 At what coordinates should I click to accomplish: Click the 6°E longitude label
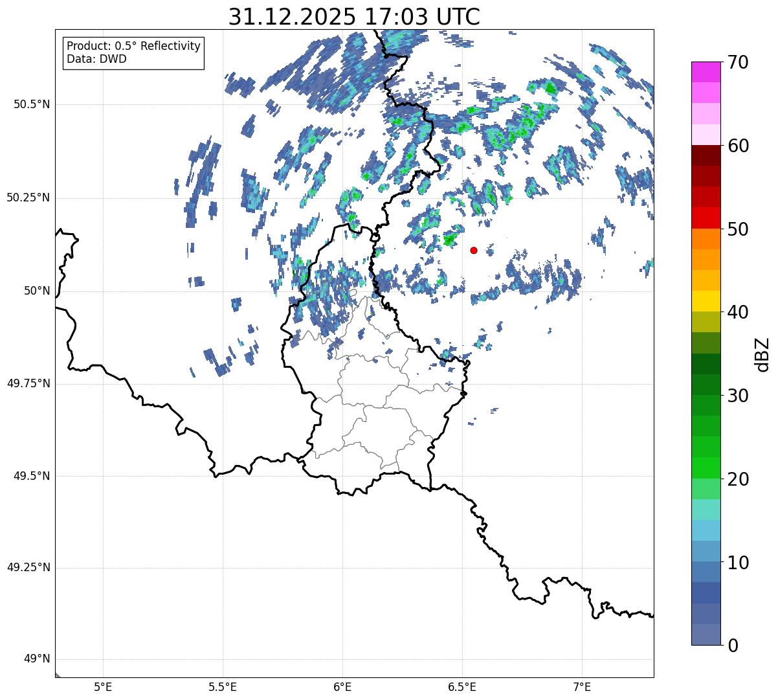click(x=342, y=687)
